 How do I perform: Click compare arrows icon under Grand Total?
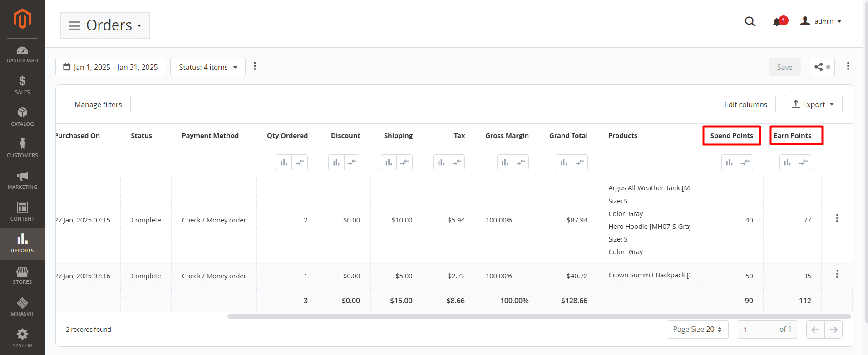pyautogui.click(x=580, y=163)
